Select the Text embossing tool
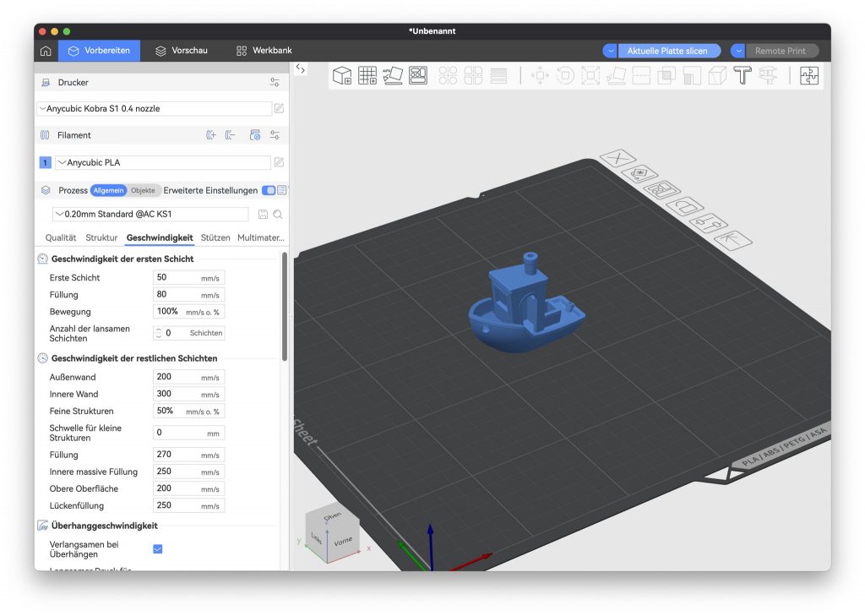865x616 pixels. pyautogui.click(x=742, y=75)
